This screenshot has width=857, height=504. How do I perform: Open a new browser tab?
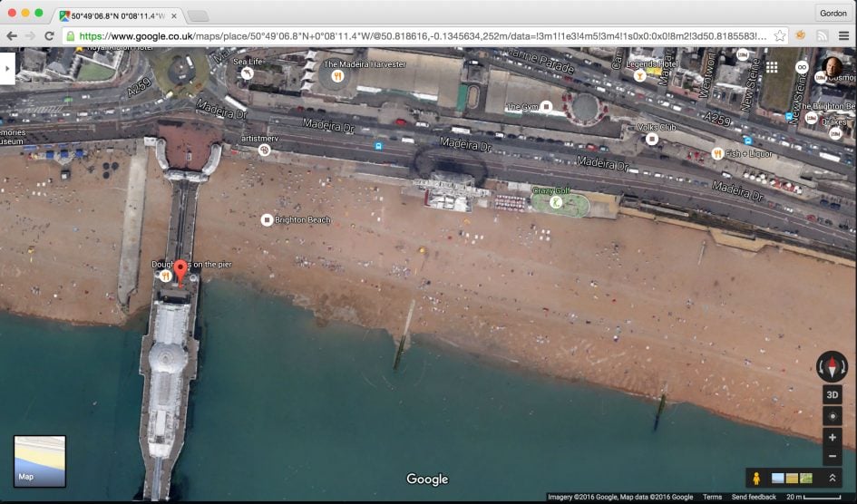[x=198, y=15]
